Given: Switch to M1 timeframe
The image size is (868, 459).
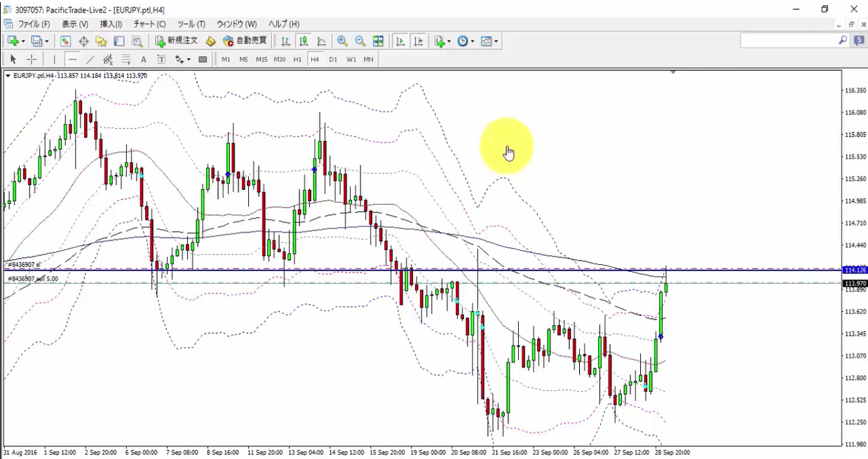Looking at the screenshot, I should [x=226, y=60].
